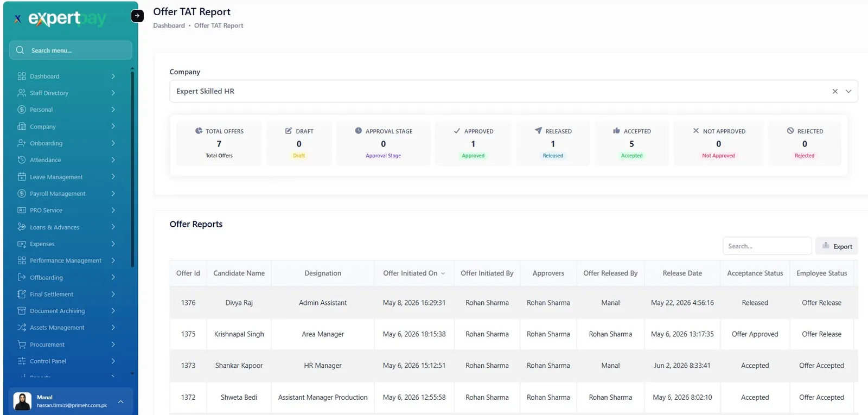Image resolution: width=868 pixels, height=415 pixels.
Task: Click the Loans & Advances icon
Action: coord(22,227)
